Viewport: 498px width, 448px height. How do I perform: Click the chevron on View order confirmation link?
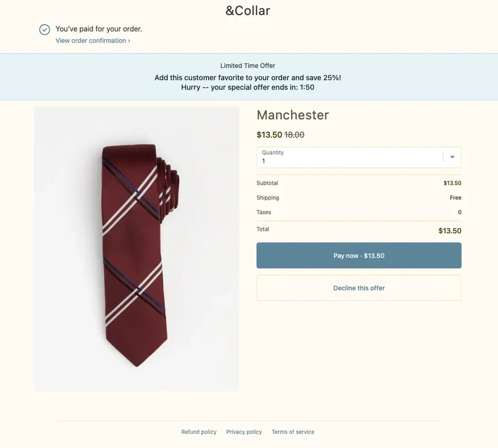pos(129,40)
